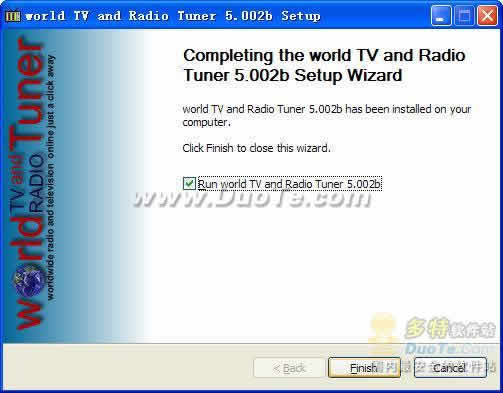
Task: Click the 'Completing the world TV and Radio' heading
Action: (324, 55)
